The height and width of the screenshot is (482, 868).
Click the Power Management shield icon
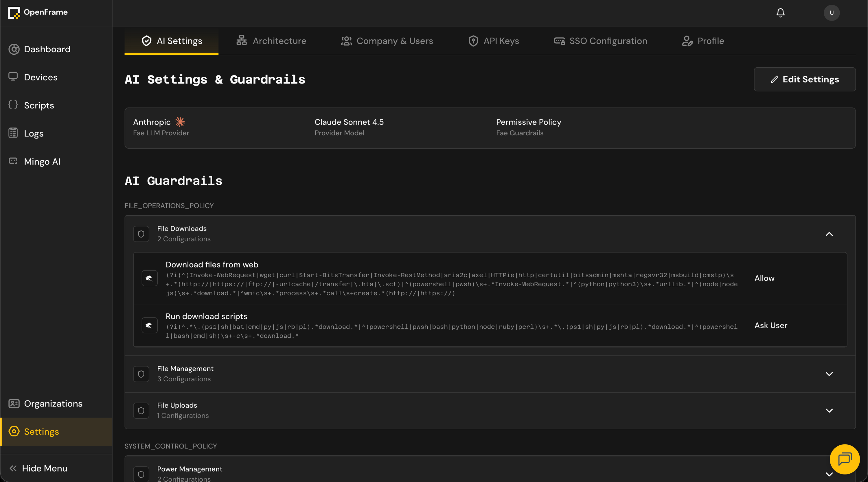[x=141, y=474]
